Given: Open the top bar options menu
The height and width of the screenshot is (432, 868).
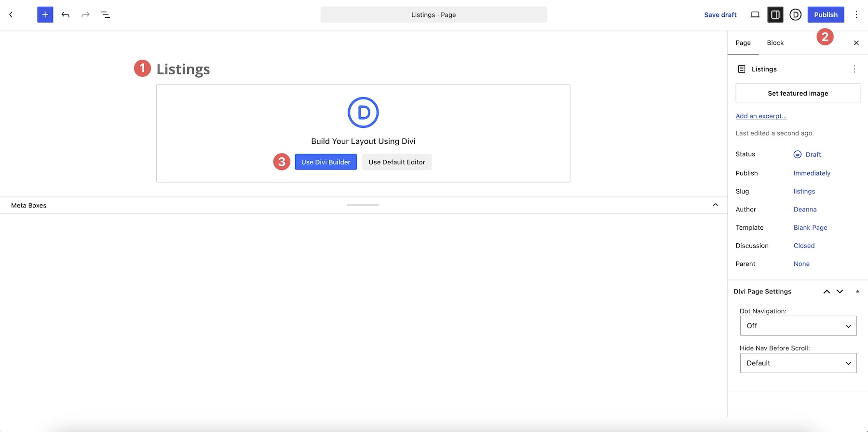Looking at the screenshot, I should tap(856, 14).
